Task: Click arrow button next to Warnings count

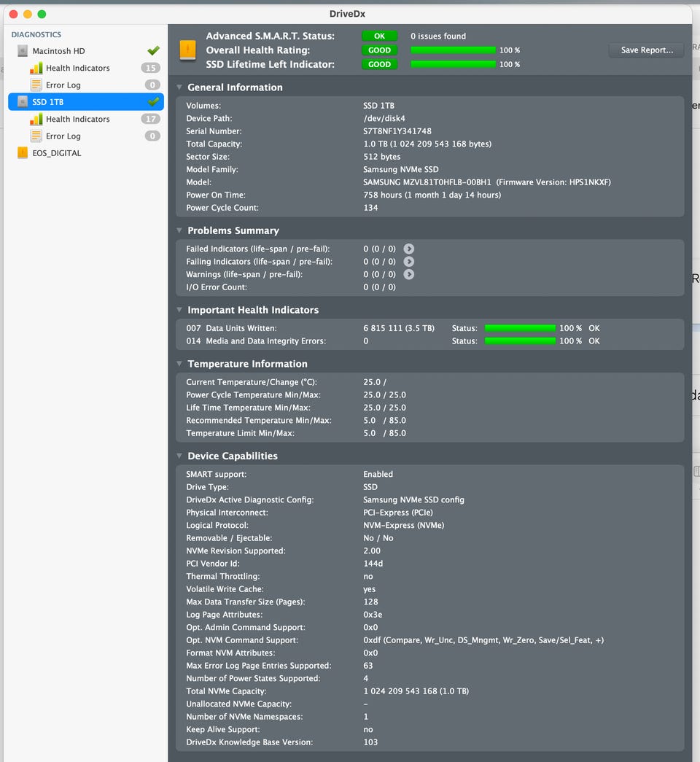Action: 409,274
